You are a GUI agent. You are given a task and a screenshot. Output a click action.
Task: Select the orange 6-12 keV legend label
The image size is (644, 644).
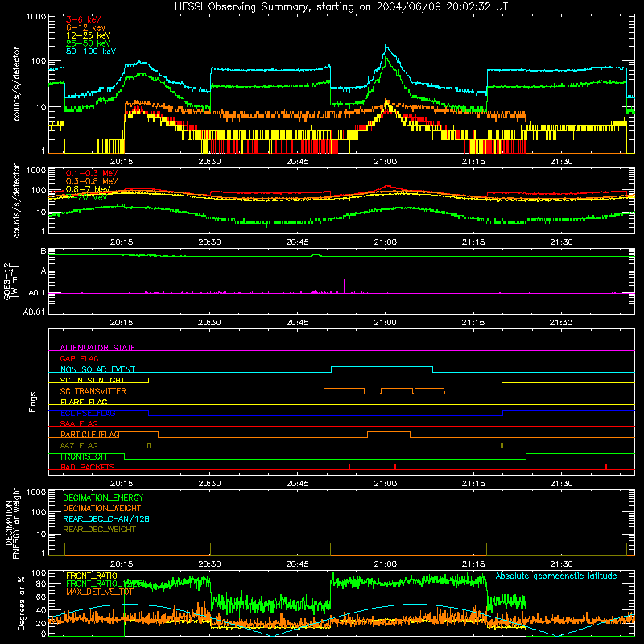point(86,27)
